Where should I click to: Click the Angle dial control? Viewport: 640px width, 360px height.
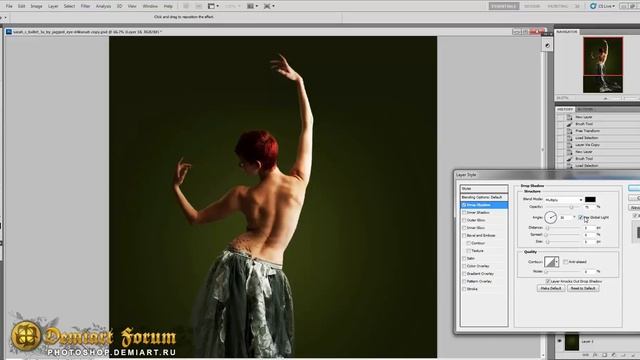(x=551, y=217)
